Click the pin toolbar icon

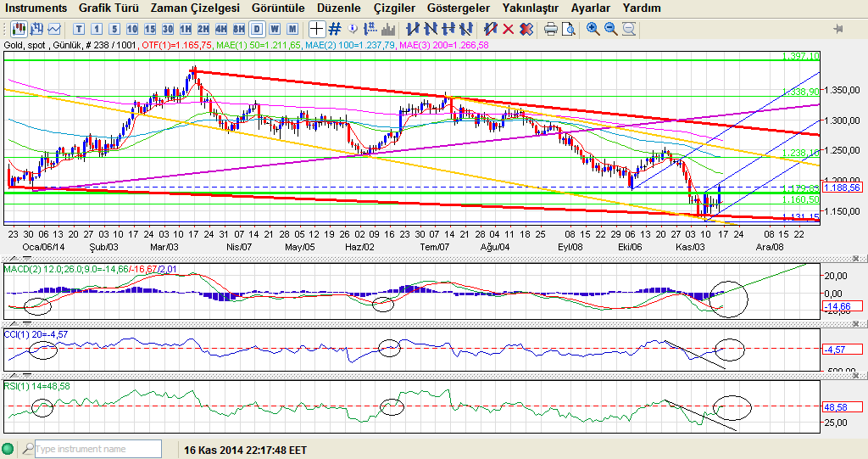pos(838,28)
